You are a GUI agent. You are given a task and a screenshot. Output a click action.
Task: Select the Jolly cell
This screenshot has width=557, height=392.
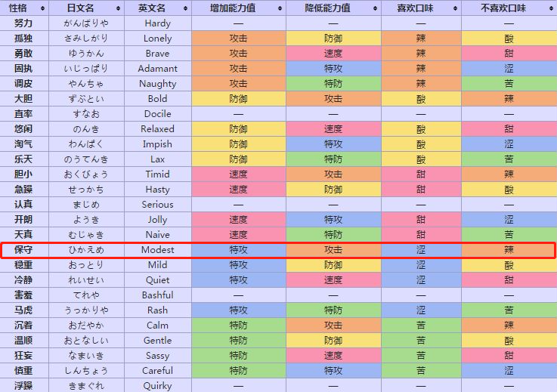click(158, 220)
